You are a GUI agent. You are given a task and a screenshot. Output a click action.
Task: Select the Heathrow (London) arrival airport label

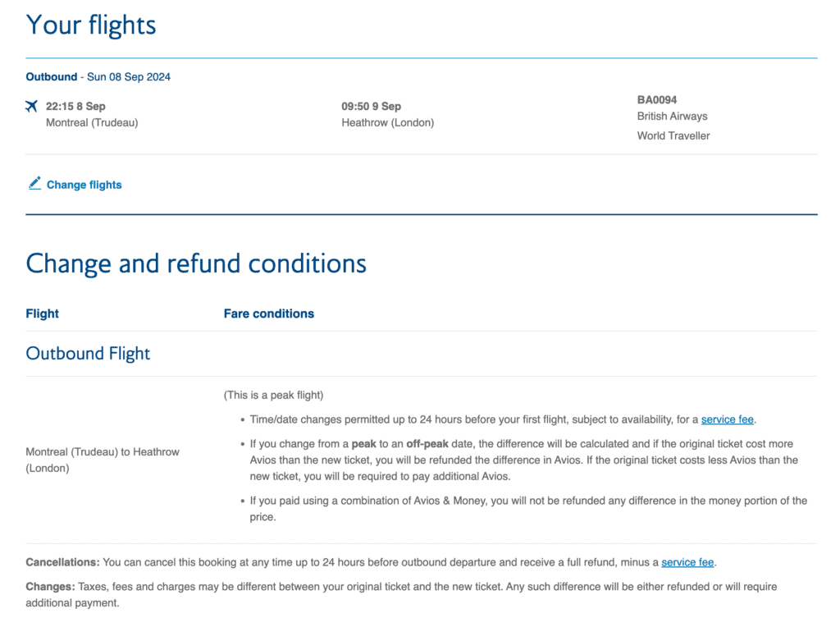(x=388, y=121)
